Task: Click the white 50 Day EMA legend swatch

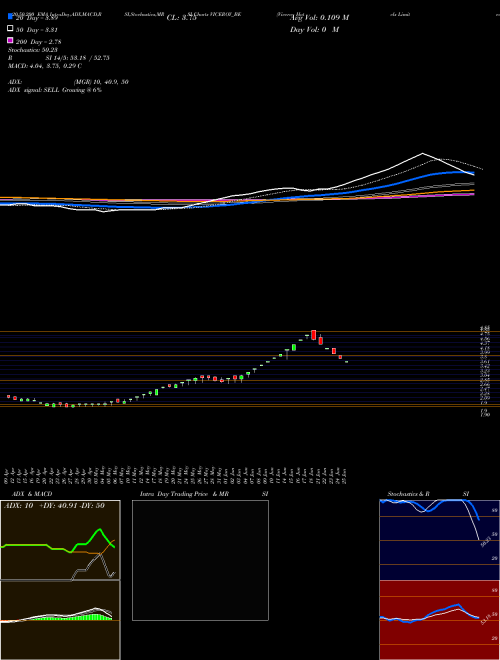Action: click(x=10, y=29)
